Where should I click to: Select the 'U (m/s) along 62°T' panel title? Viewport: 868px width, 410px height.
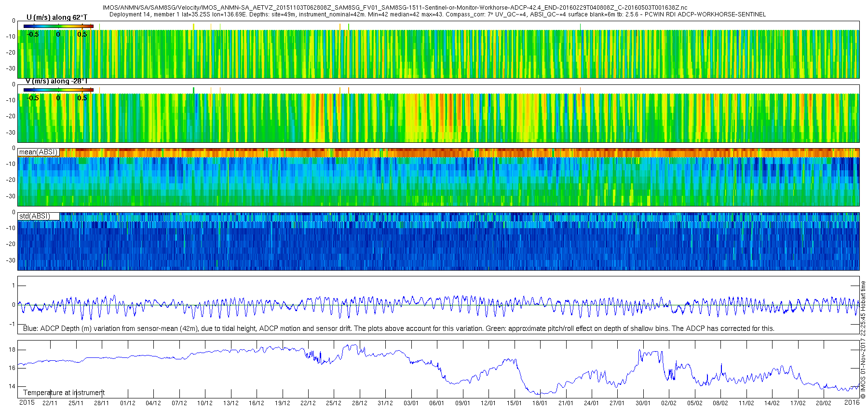tap(57, 17)
